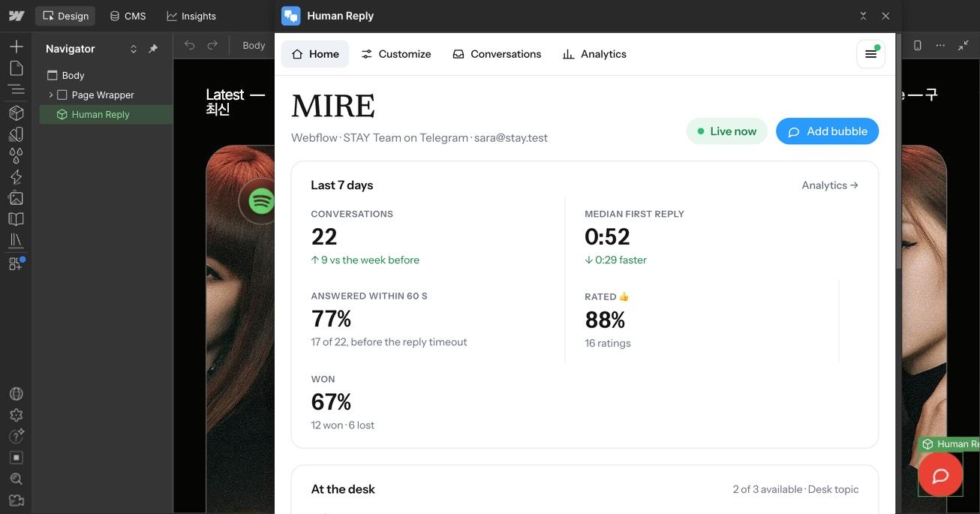Click the Body breadcrumb in toolbar
This screenshot has height=514, width=980.
tap(254, 45)
